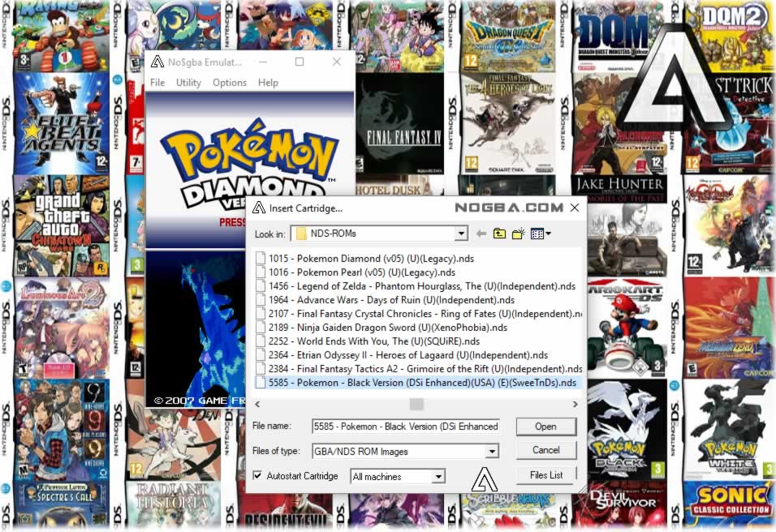Viewport: 776px width, 532px height.
Task: Click the Files List button
Action: coord(545,474)
